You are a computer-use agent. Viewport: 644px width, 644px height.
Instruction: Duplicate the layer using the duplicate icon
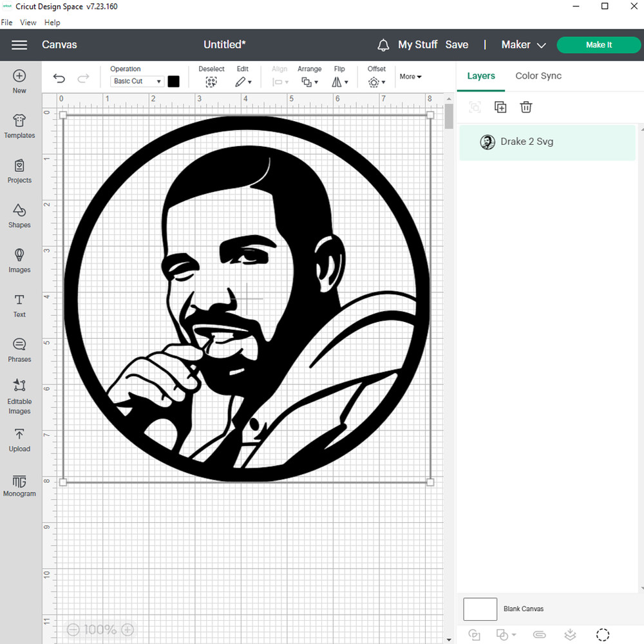tap(500, 108)
